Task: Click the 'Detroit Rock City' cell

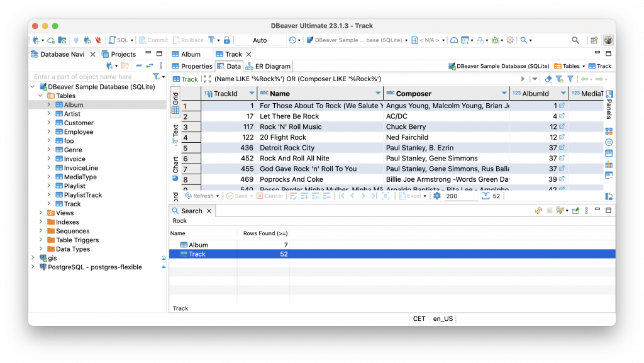Action: pos(320,148)
